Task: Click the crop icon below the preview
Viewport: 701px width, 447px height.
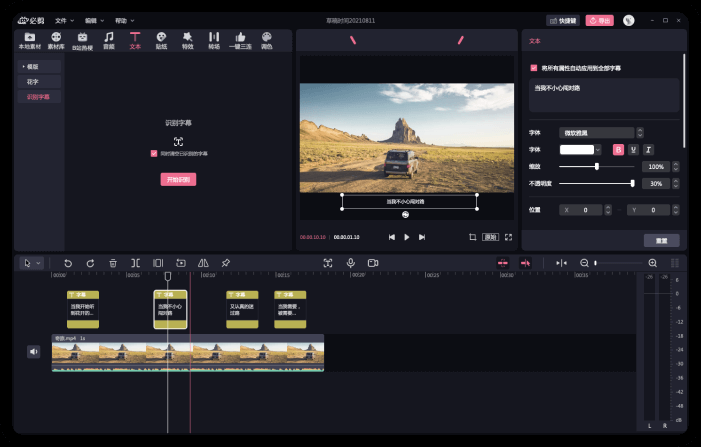Action: pyautogui.click(x=472, y=237)
